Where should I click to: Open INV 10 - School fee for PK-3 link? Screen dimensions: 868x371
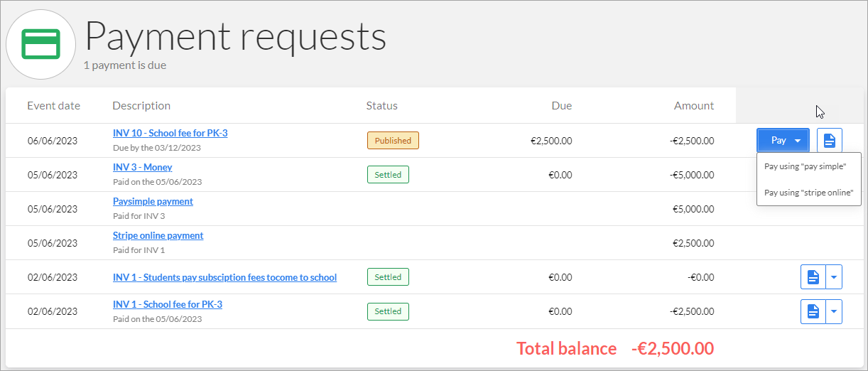170,133
